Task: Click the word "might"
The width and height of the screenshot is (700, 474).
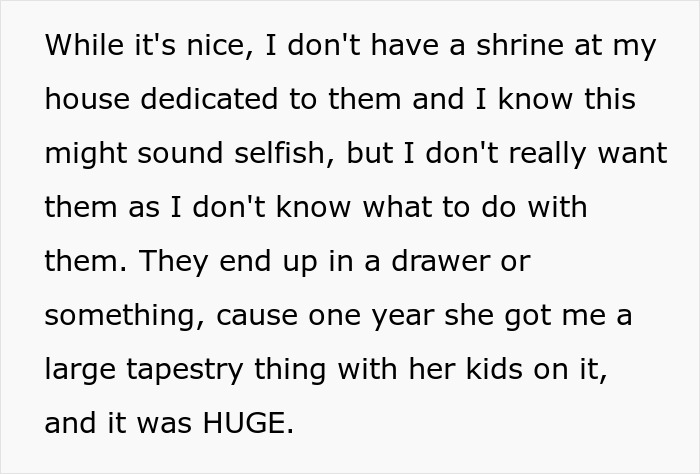Action: coord(83,154)
